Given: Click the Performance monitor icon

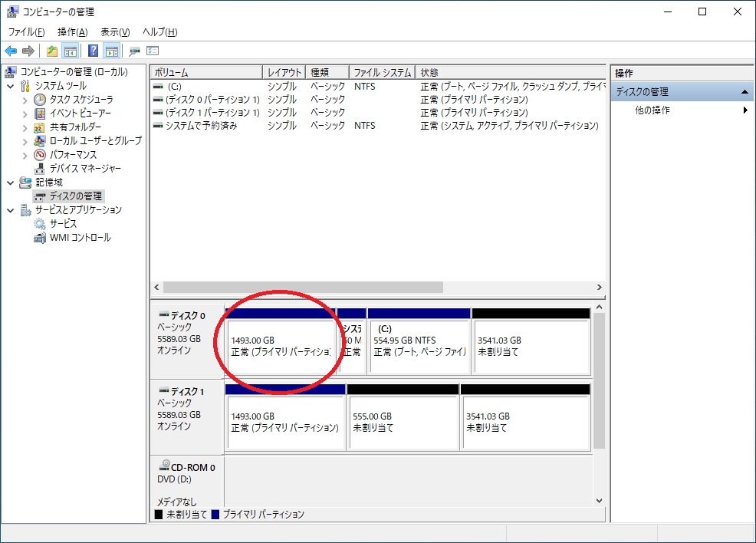Looking at the screenshot, I should (40, 155).
